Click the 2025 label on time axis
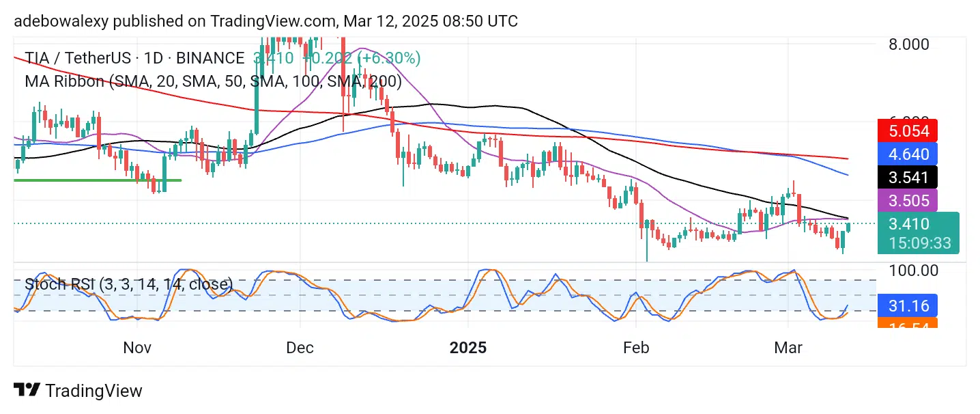The width and height of the screenshot is (980, 414). coord(468,348)
